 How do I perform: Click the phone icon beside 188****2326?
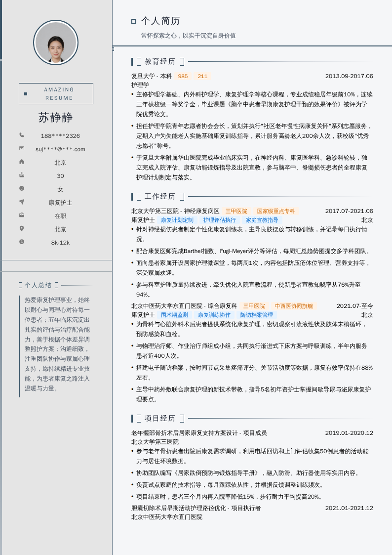pyautogui.click(x=22, y=135)
